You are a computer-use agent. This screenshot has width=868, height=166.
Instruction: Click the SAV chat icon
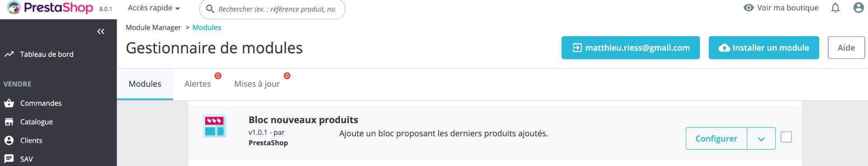coord(9,159)
